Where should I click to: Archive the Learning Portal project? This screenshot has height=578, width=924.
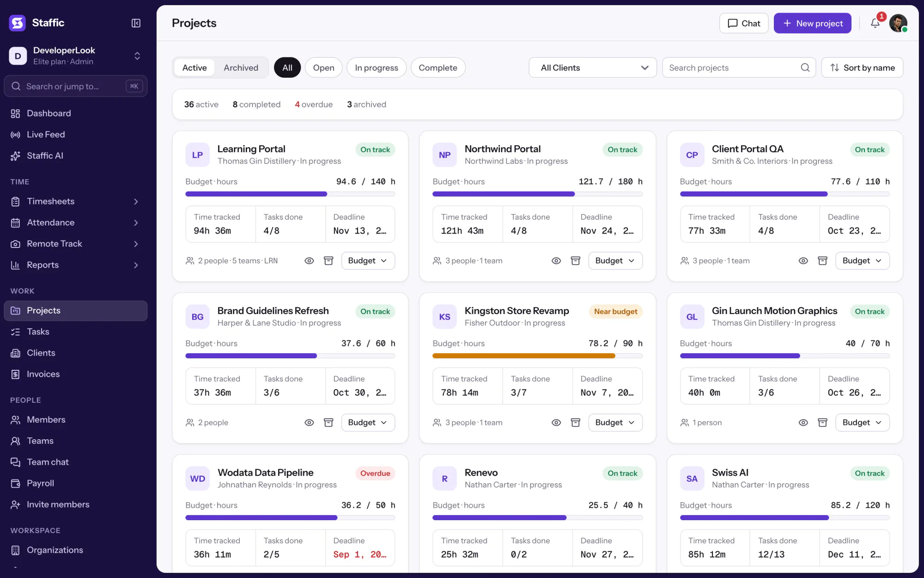pyautogui.click(x=328, y=261)
